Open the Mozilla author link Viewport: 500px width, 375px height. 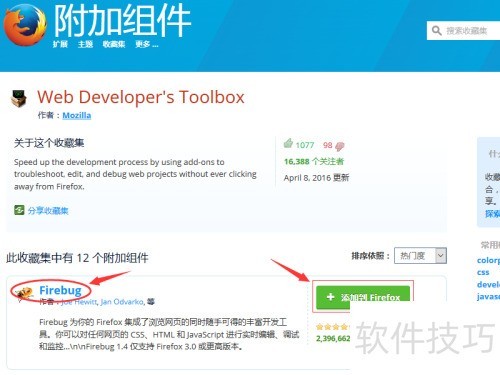[x=77, y=115]
